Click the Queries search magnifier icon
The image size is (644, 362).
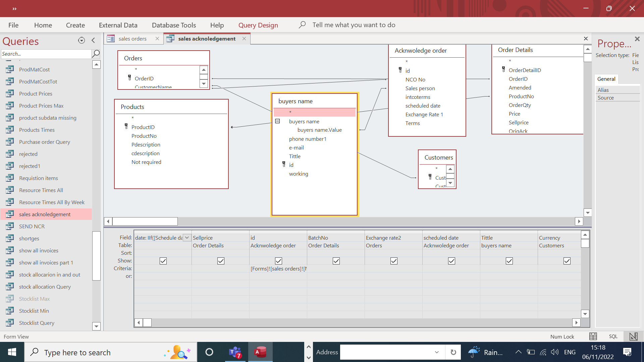click(x=96, y=54)
